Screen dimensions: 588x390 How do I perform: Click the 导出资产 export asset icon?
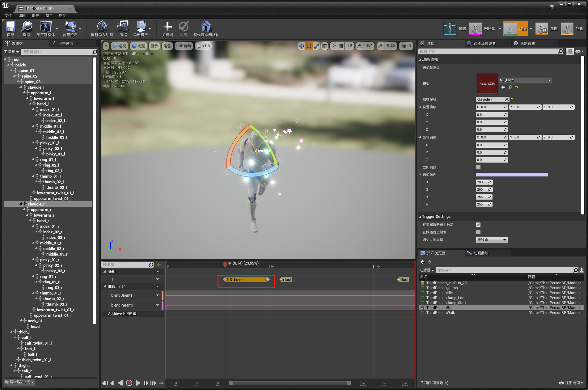coord(141,29)
